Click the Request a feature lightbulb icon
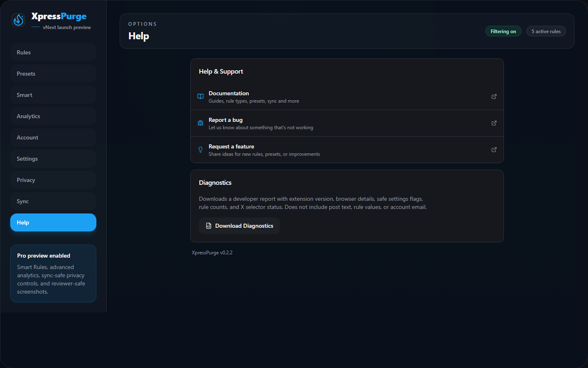This screenshot has width=588, height=368. [x=200, y=150]
